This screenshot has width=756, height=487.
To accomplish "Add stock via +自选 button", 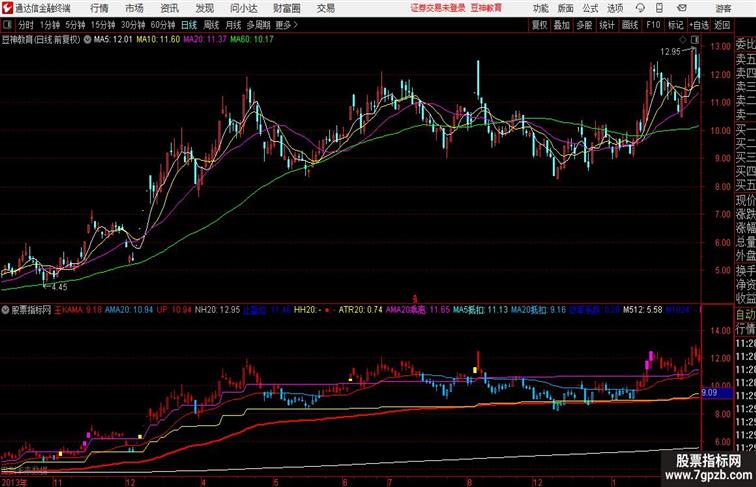I will pyautogui.click(x=699, y=25).
